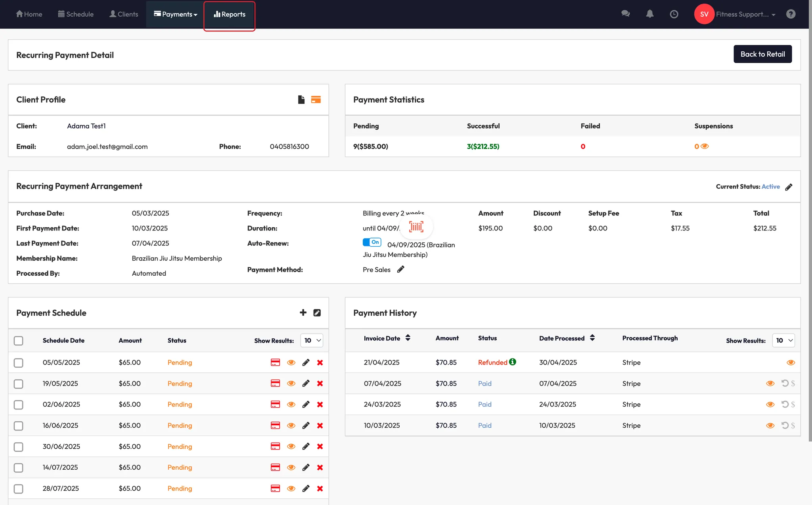Click the document icon in Client Profile
This screenshot has height=505, width=812.
coord(301,100)
